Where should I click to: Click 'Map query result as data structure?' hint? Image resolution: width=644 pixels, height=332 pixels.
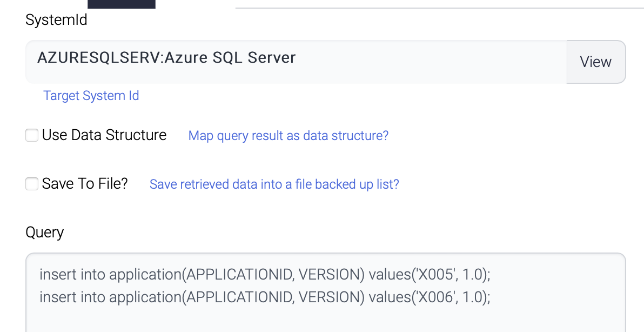288,136
